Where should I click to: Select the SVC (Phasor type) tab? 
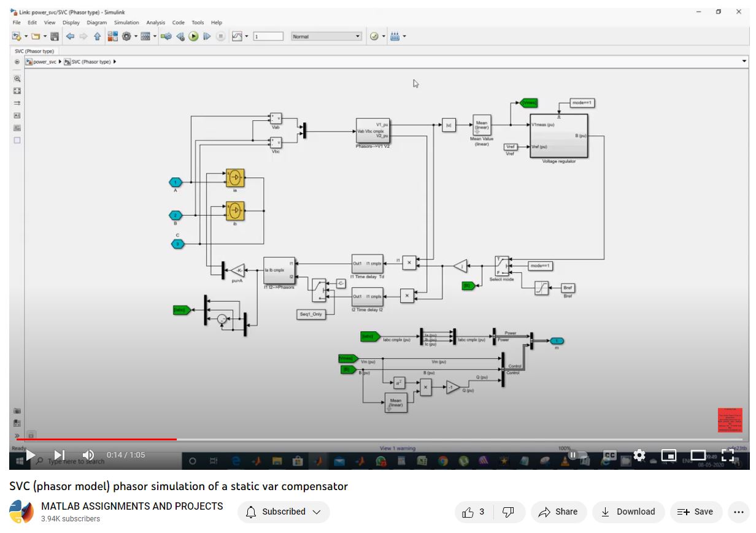[x=34, y=51]
